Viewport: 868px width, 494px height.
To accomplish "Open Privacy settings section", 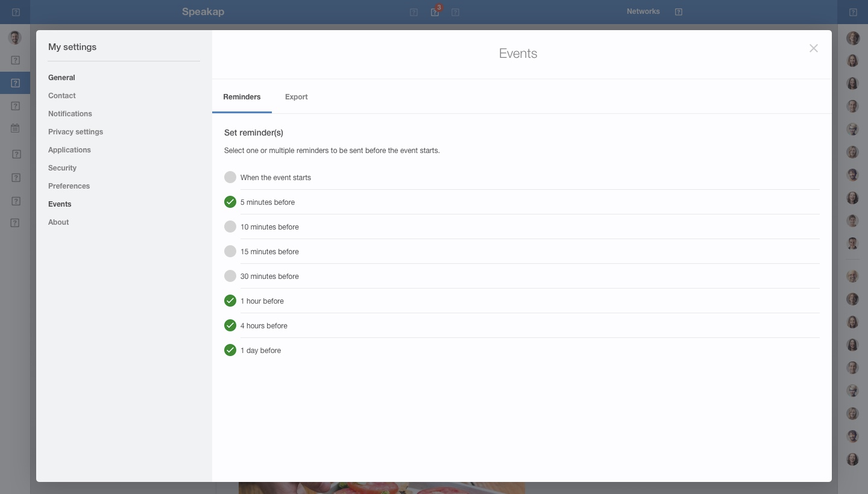I will tap(75, 132).
